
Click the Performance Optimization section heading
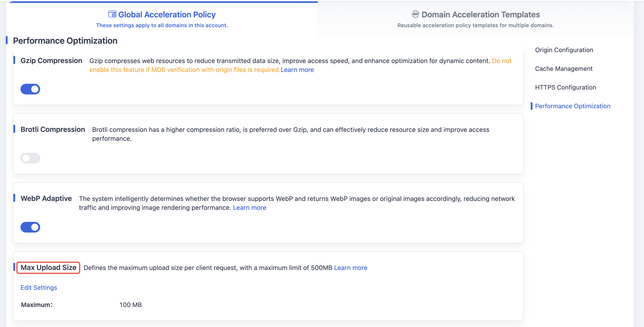(x=65, y=41)
